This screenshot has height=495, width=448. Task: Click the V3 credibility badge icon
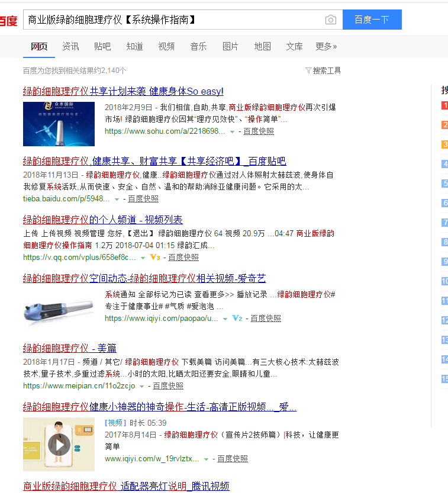(155, 258)
